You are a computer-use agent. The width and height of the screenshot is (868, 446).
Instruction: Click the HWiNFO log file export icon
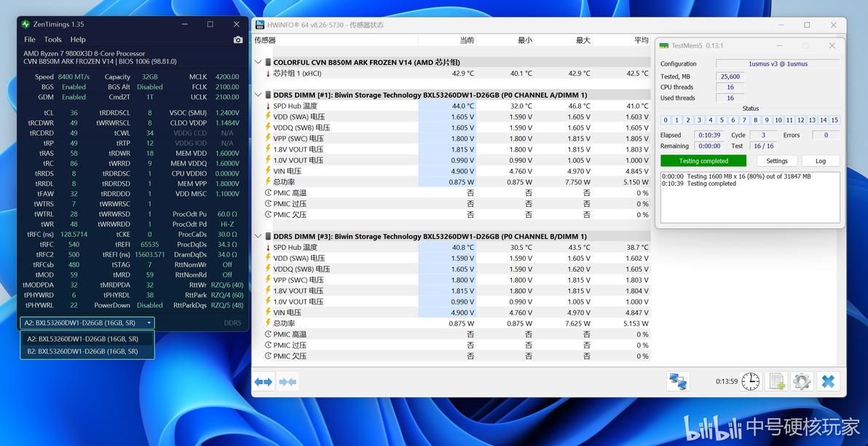click(776, 381)
